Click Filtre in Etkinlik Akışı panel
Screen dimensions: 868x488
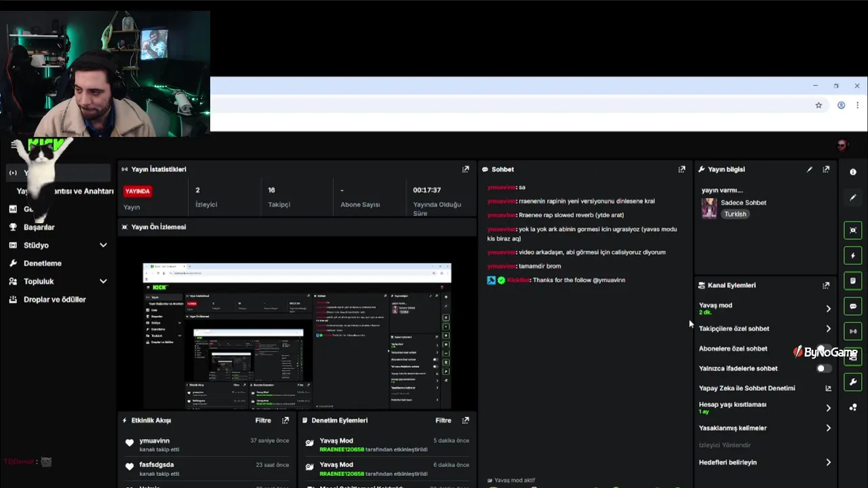coord(263,420)
